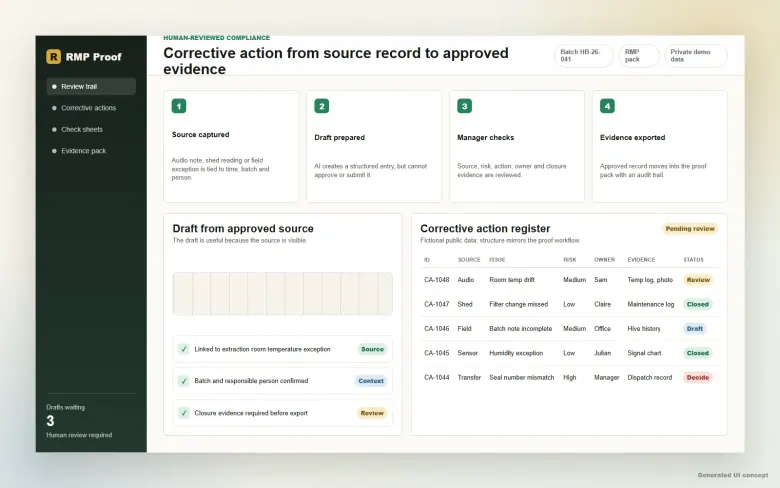
Task: Select the Evidence exported card title
Action: (x=632, y=137)
